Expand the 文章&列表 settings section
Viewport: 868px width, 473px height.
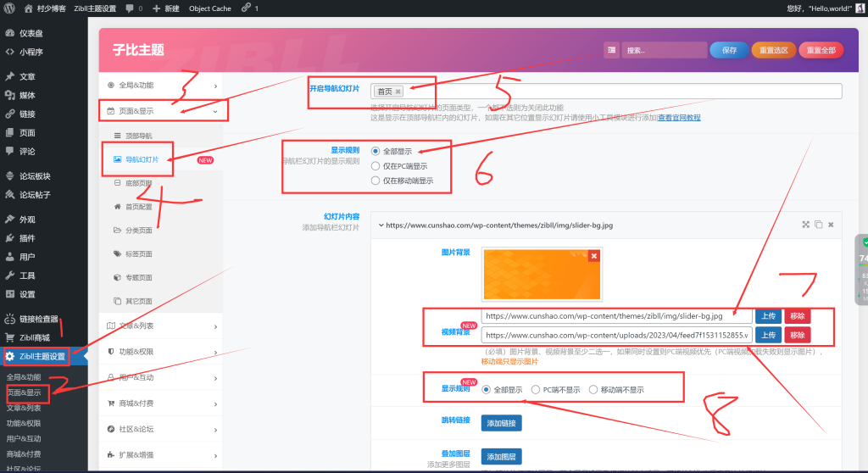(160, 326)
